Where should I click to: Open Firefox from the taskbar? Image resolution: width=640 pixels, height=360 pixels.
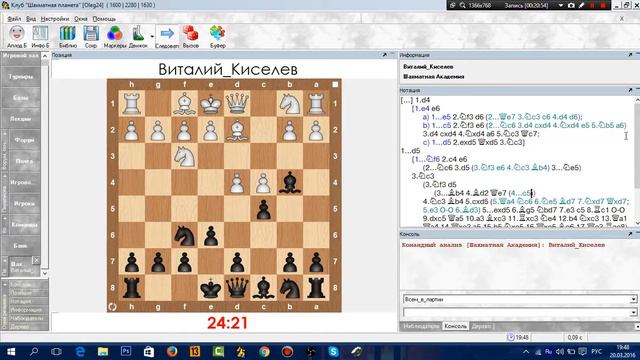[x=172, y=351]
